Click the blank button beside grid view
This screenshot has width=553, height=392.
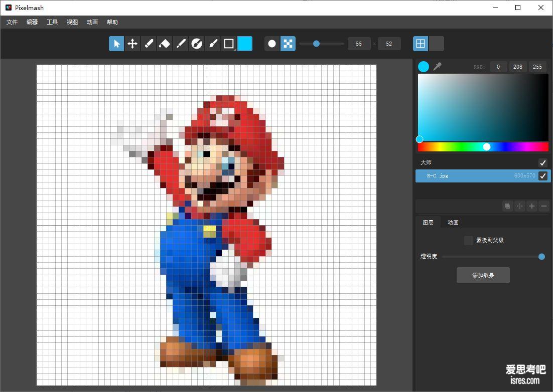tap(437, 44)
